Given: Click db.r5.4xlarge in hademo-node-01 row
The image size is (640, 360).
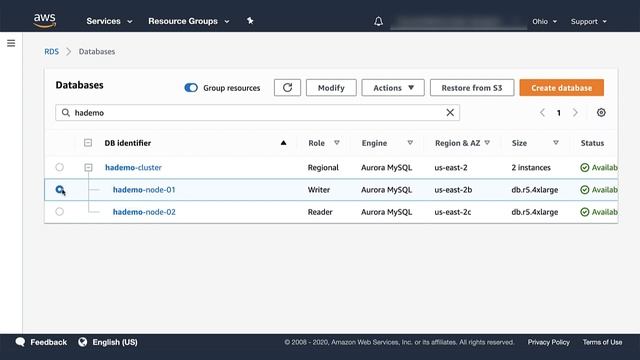Looking at the screenshot, I should coord(535,190).
